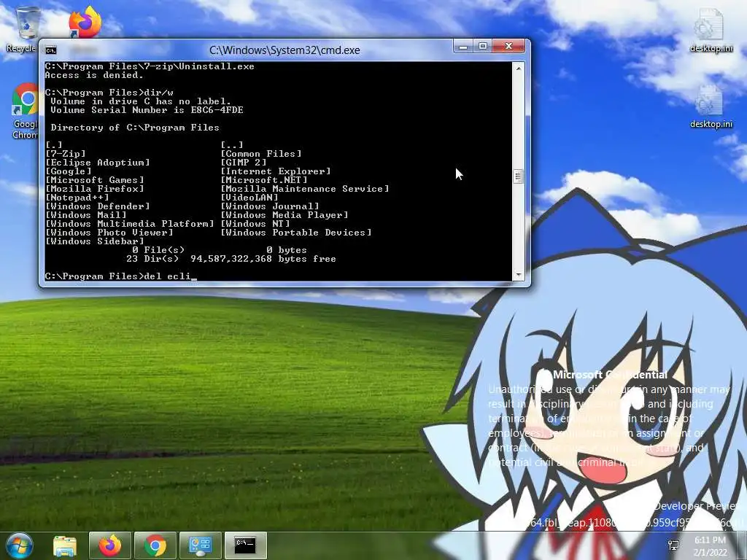The height and width of the screenshot is (560, 747).
Task: Click the [Windows Portable Devices] directory entry
Action: click(296, 233)
